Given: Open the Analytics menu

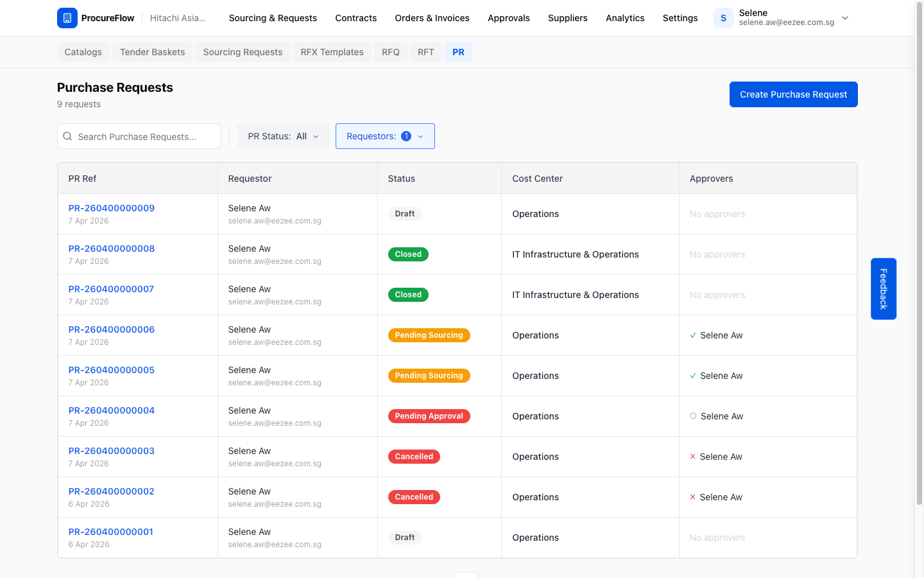Looking at the screenshot, I should [x=625, y=18].
